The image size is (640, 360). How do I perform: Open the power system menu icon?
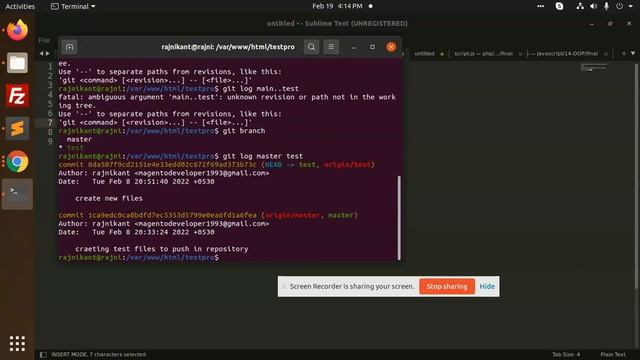pyautogui.click(x=620, y=6)
